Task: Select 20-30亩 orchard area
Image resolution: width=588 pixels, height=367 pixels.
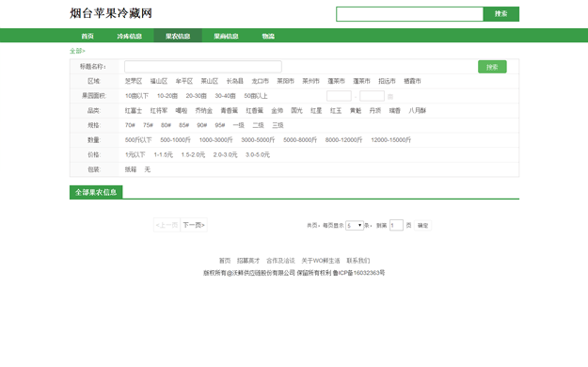Action: (x=196, y=96)
